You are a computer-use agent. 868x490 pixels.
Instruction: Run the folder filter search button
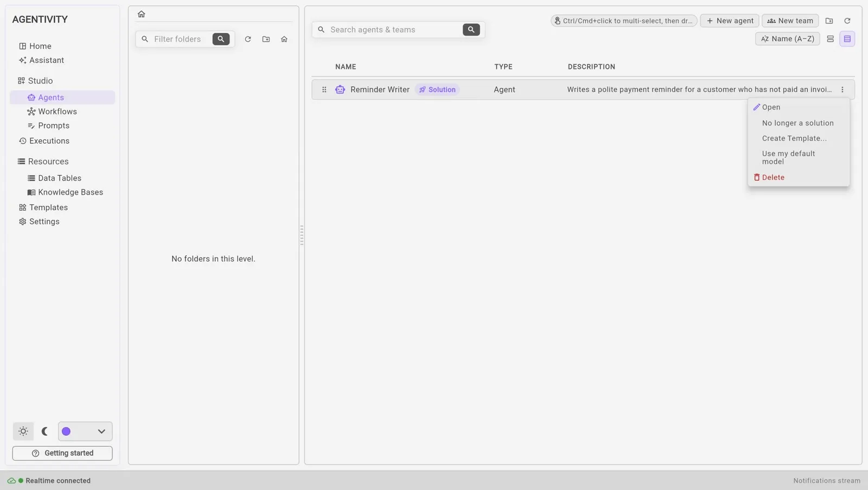tap(221, 39)
